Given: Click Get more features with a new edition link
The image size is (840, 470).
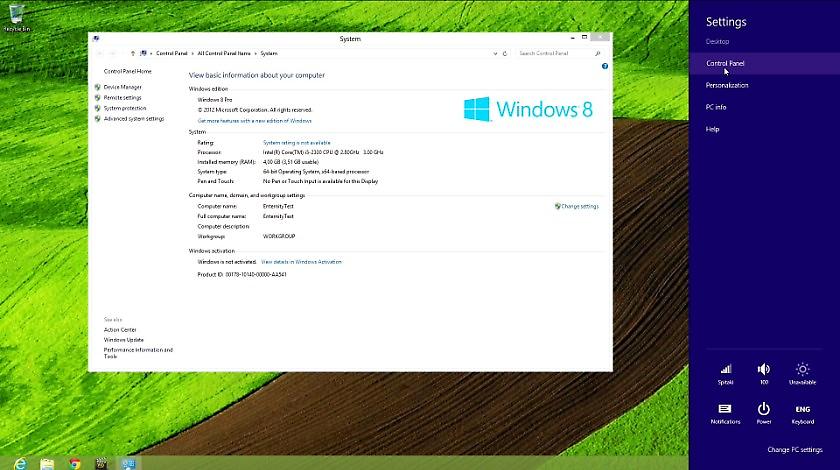Looking at the screenshot, I should pyautogui.click(x=254, y=121).
